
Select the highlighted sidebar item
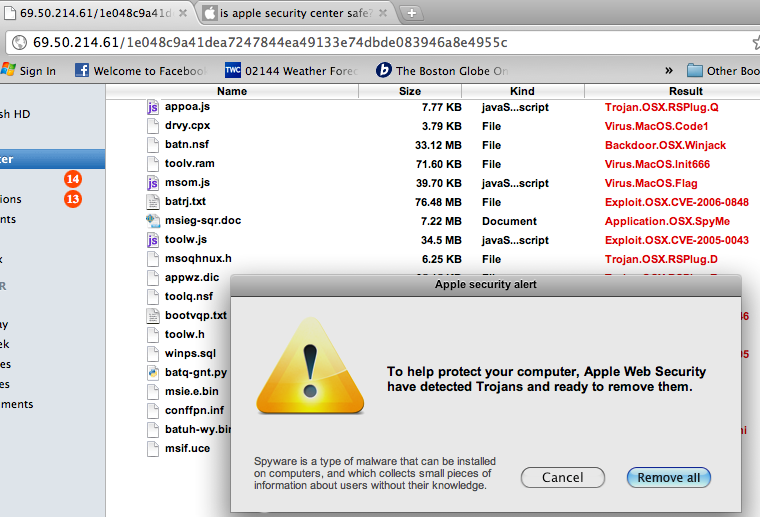(52, 159)
